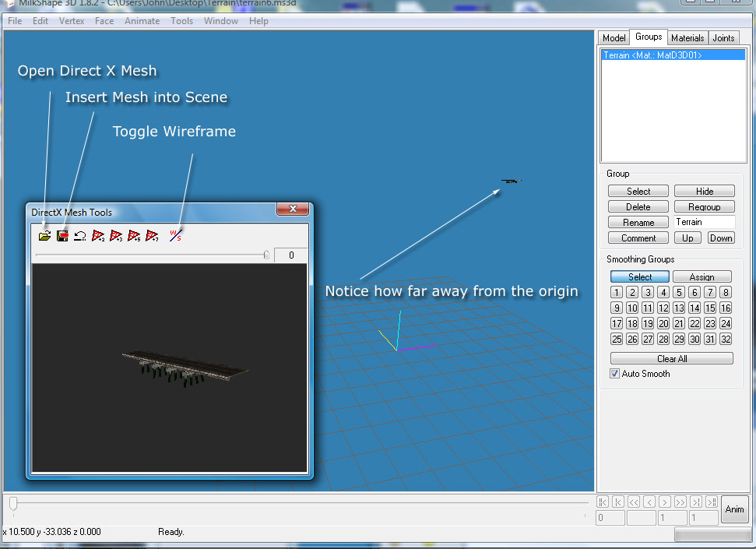
Task: Click Smoothing Groups Select button
Action: 640,277
